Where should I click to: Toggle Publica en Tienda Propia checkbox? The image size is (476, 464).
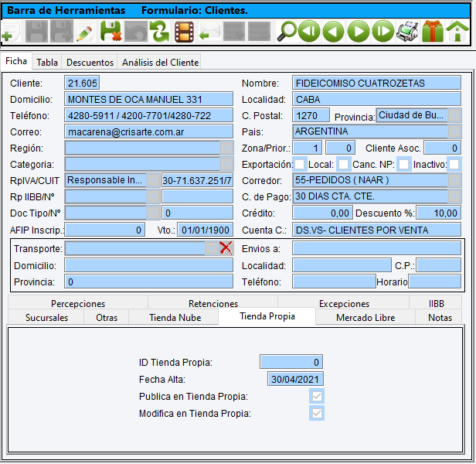pyautogui.click(x=317, y=397)
